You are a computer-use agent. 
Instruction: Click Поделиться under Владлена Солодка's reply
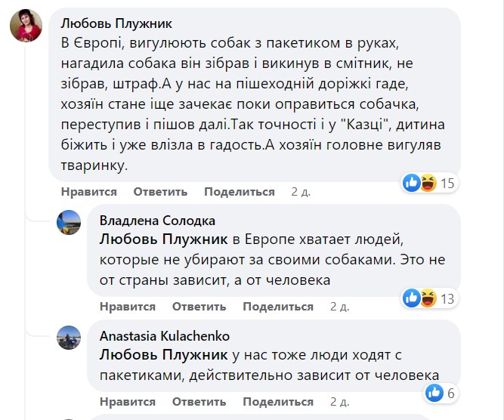[x=277, y=307]
